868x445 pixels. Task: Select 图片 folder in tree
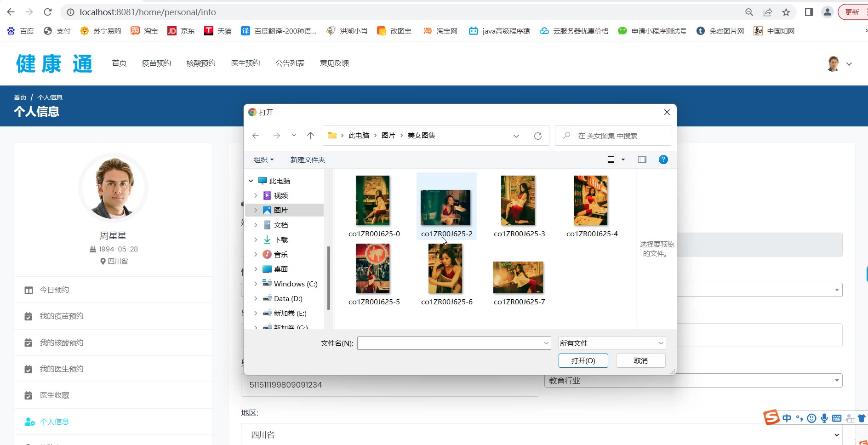coord(280,210)
